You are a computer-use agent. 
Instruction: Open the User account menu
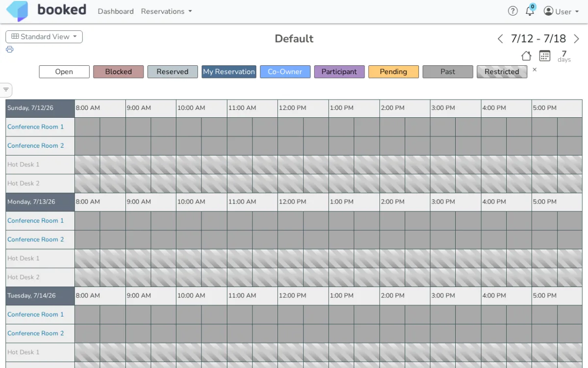pos(561,11)
